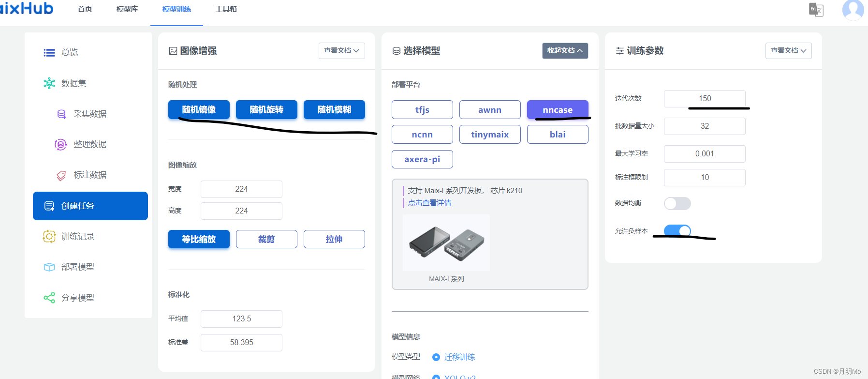Select the blai deployment platform
Screen dimensions: 868x379
coord(558,135)
